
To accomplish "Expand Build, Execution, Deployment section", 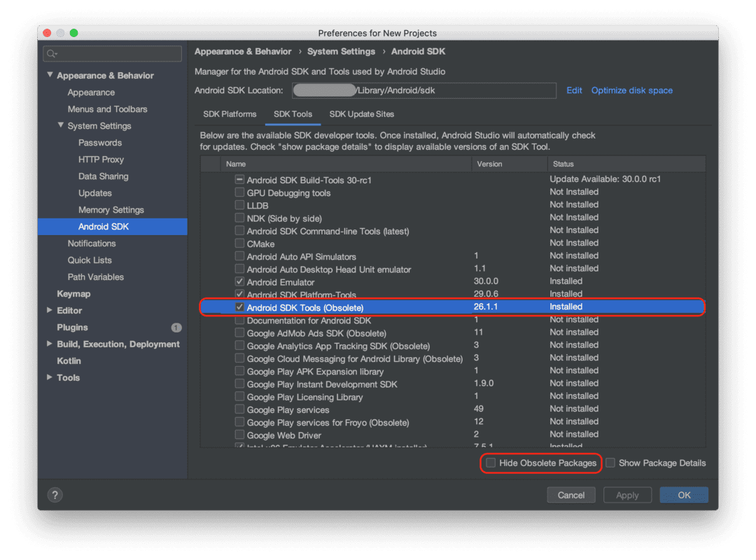I will pos(50,344).
